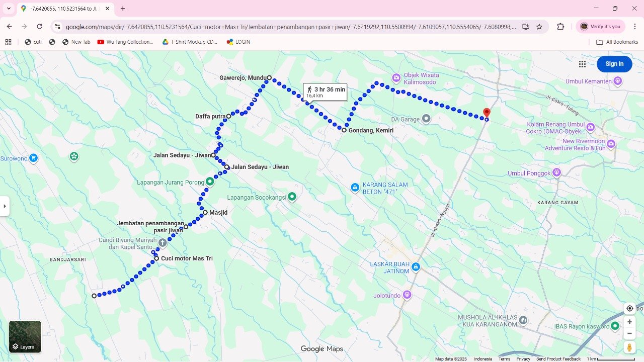Activate the Street View pegman
644x362 pixels.
[x=629, y=347]
